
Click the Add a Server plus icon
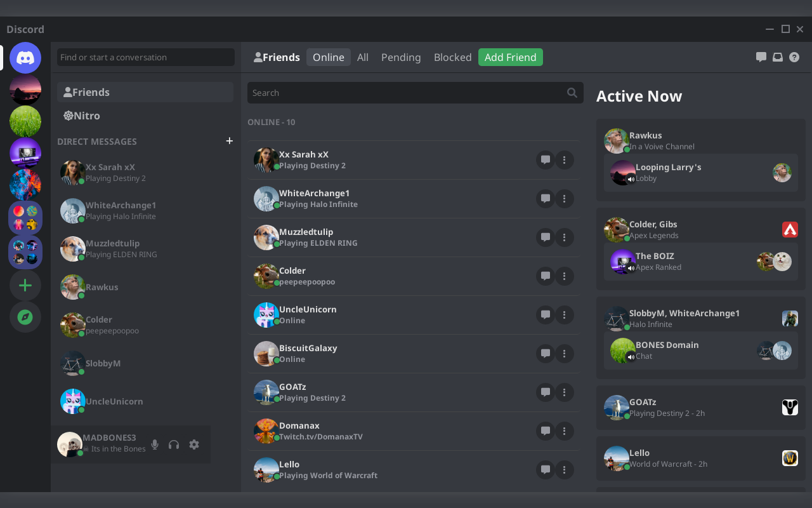25,286
